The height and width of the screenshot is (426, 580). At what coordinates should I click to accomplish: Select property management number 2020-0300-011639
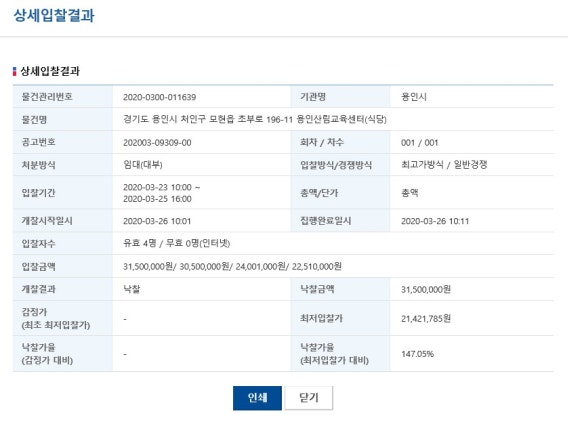coord(159,97)
